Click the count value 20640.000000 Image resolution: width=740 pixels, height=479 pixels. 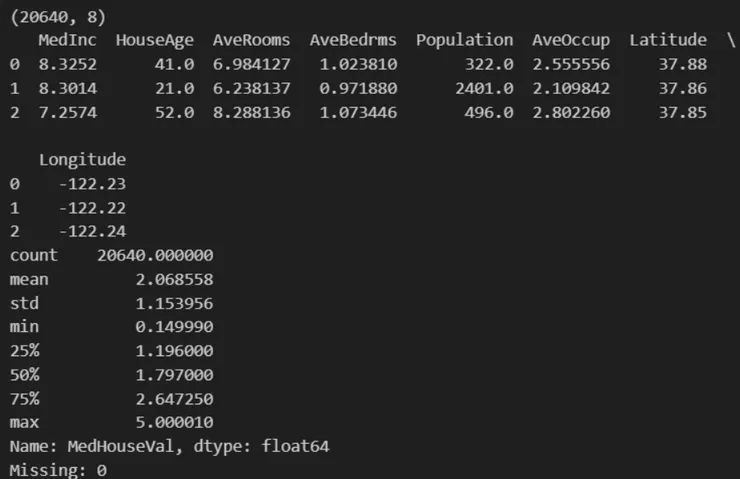(155, 256)
